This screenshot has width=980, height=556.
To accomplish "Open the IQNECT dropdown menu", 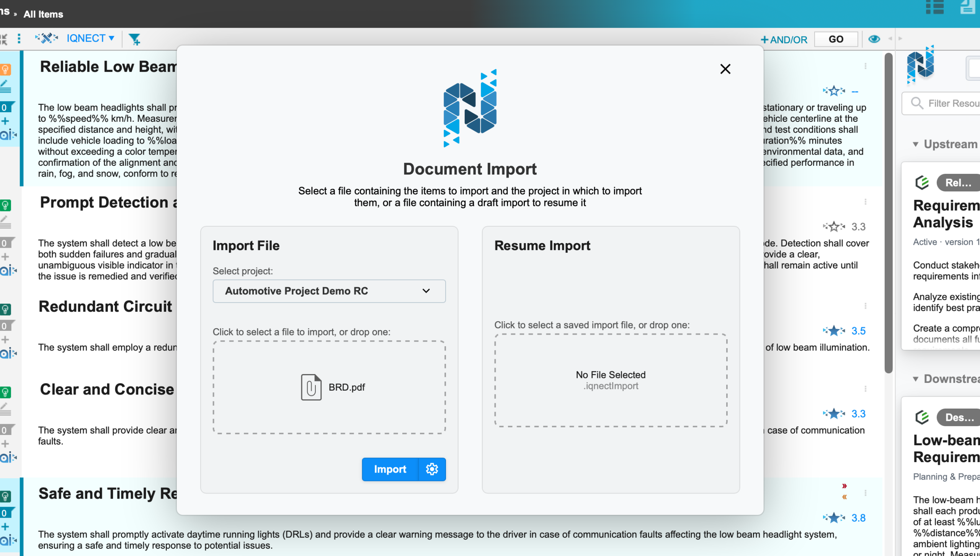I will [90, 38].
